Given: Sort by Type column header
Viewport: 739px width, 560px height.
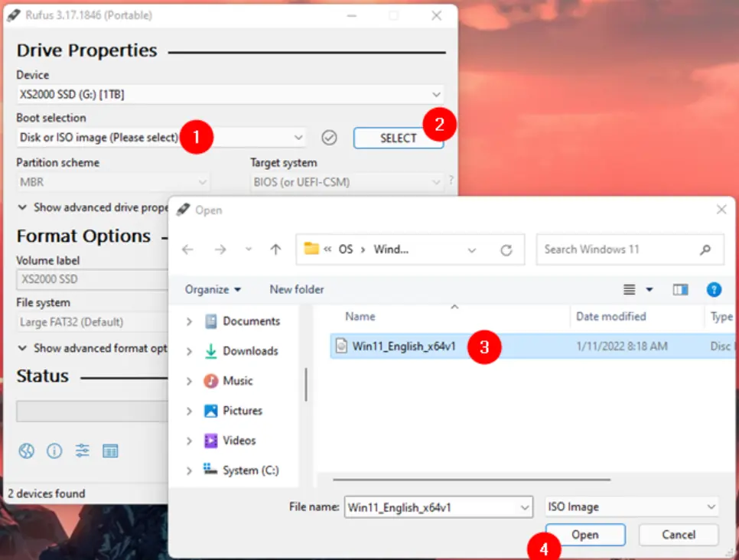Looking at the screenshot, I should coord(721,316).
